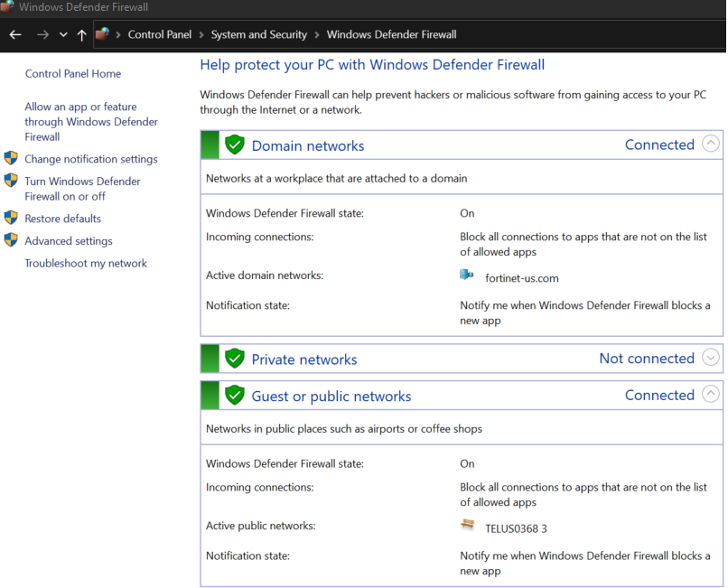Navigate to System and Security breadcrumb

coord(259,34)
